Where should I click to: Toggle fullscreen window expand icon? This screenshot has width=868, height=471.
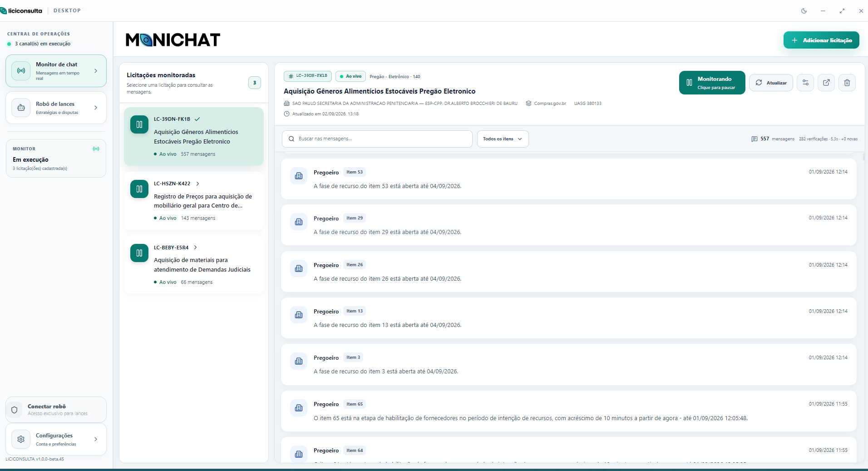coord(842,11)
